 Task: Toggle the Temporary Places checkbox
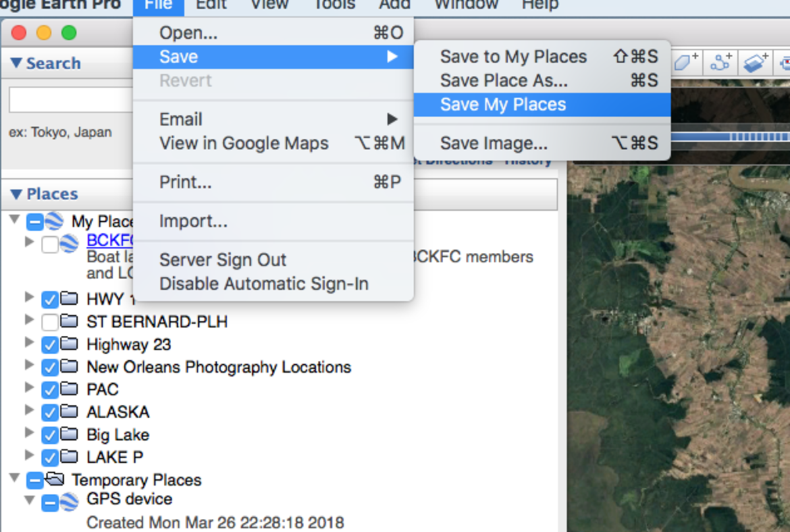35,480
